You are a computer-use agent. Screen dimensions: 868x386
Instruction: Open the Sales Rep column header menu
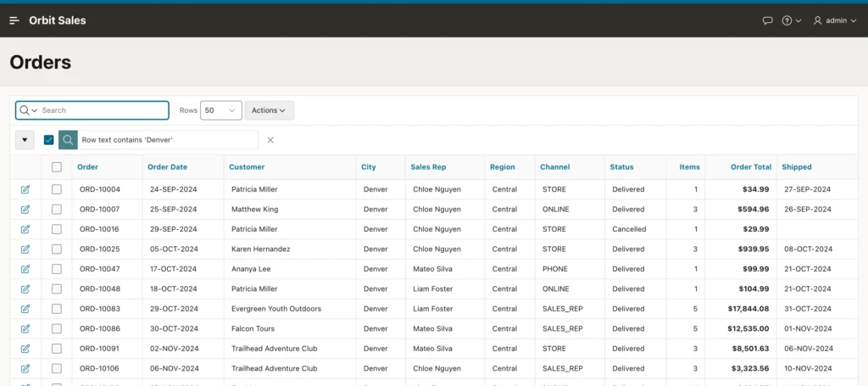(428, 166)
